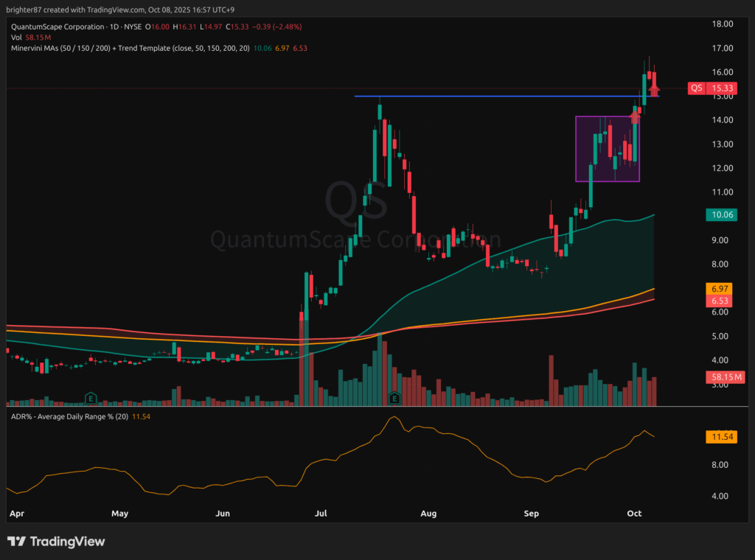Click the green 10.06 moving average label
Image resolution: width=755 pixels, height=560 pixels.
point(720,215)
